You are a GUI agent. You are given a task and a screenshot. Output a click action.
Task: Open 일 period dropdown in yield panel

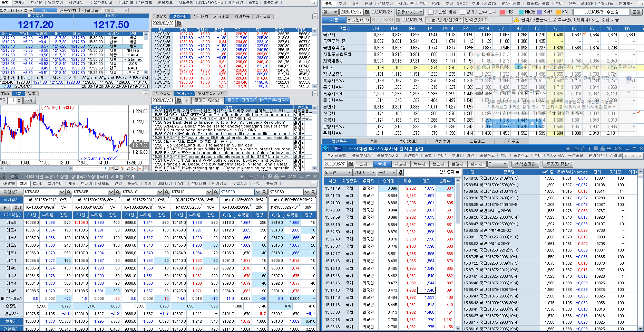click(330, 12)
